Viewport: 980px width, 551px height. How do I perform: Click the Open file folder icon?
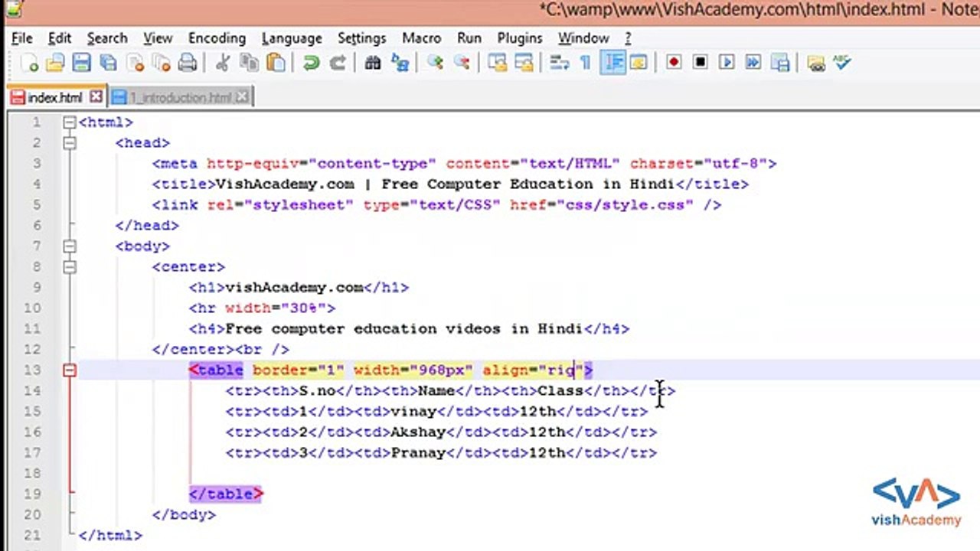coord(55,63)
